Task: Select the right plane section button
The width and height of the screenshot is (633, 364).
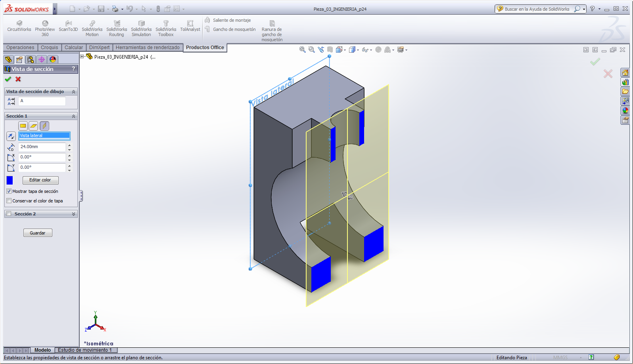Action: pyautogui.click(x=44, y=126)
